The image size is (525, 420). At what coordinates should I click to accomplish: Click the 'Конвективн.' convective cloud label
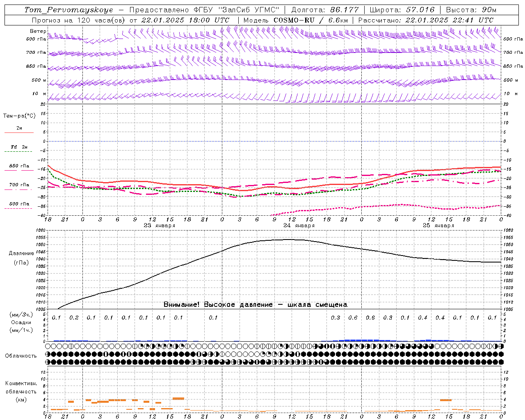[21, 383]
